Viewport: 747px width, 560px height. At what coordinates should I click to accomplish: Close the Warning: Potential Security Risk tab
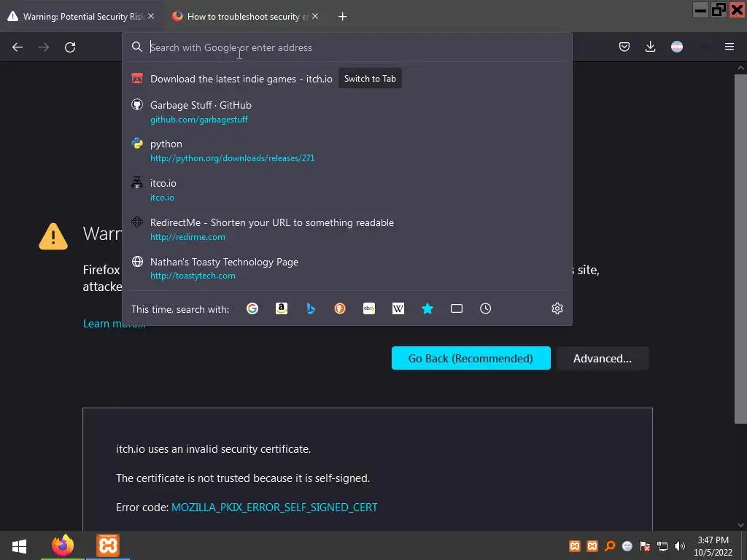151,16
